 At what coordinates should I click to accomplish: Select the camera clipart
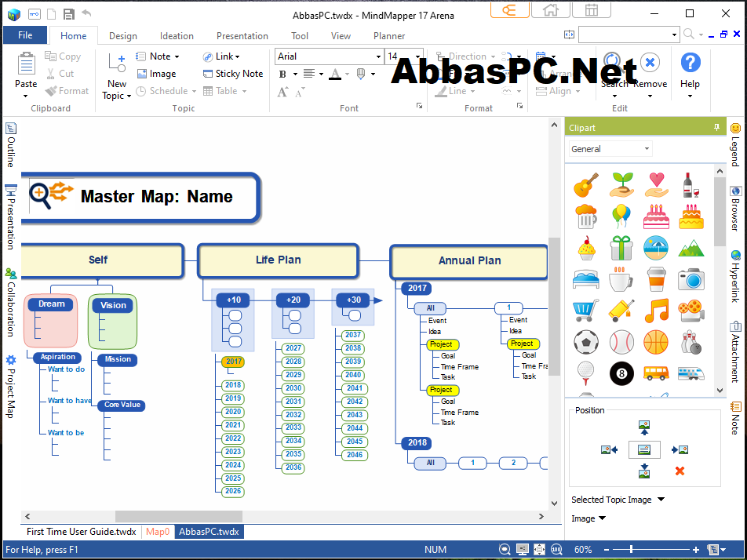691,279
